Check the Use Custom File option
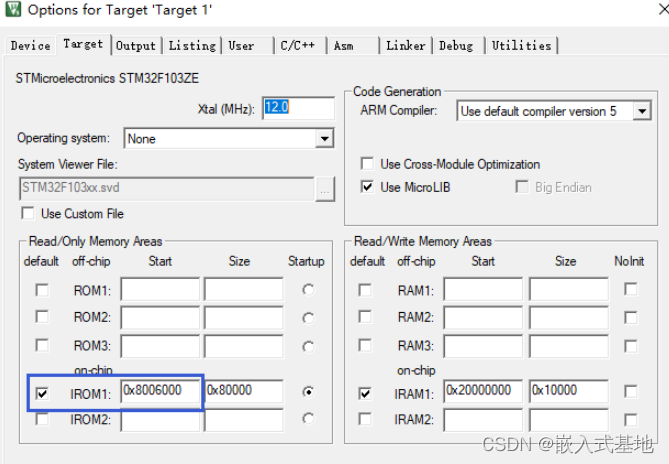 click(x=27, y=213)
